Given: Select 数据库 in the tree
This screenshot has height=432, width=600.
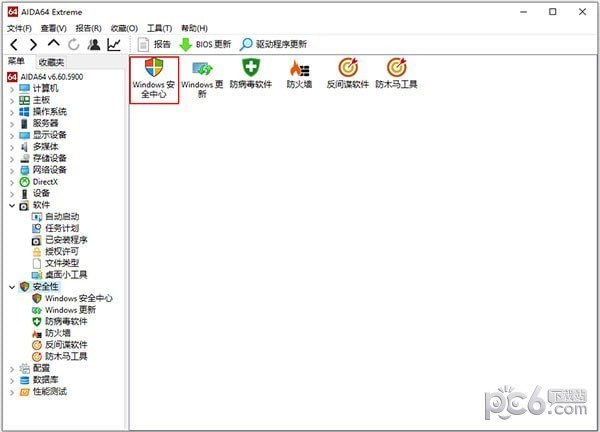Looking at the screenshot, I should [39, 380].
